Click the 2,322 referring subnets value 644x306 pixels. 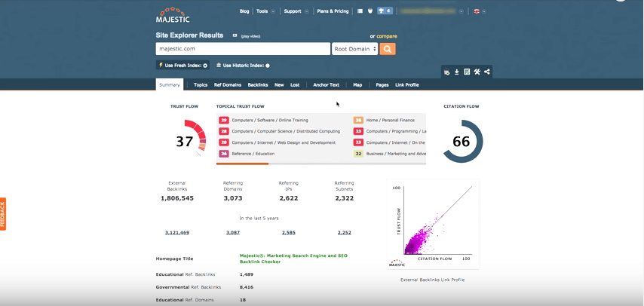point(344,198)
